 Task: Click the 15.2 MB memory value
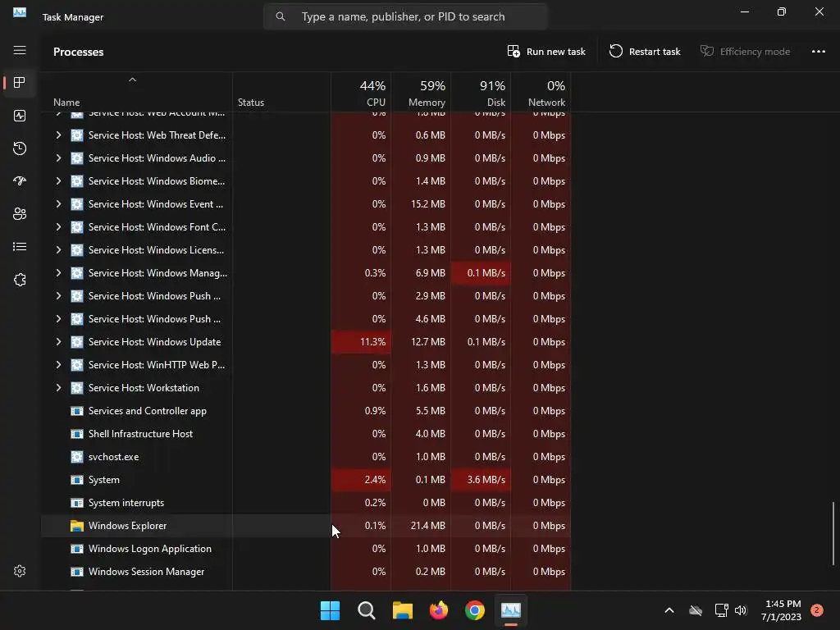[x=428, y=204]
